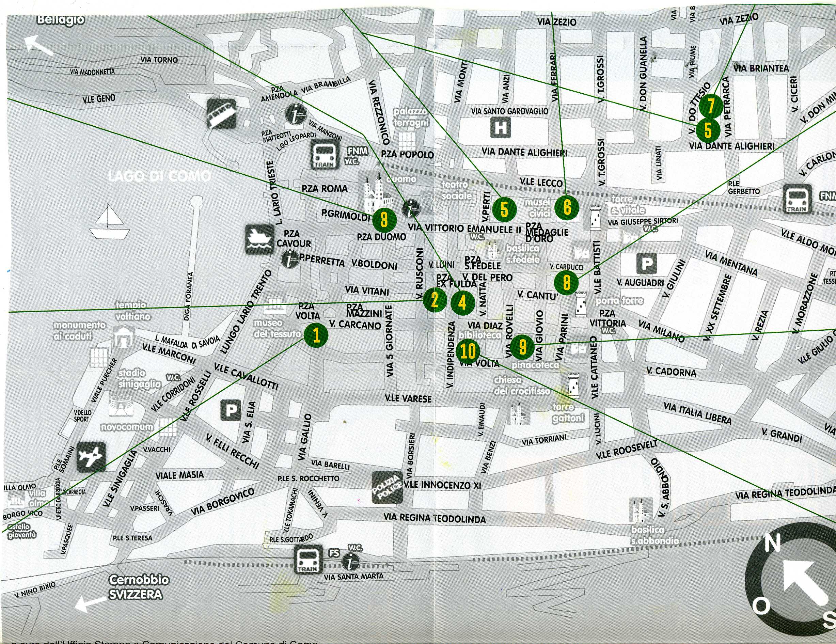Click the green marker number 7

(x=710, y=107)
